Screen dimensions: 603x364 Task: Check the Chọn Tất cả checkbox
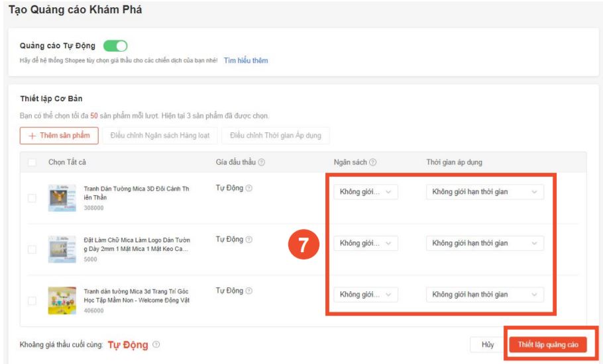pyautogui.click(x=32, y=163)
